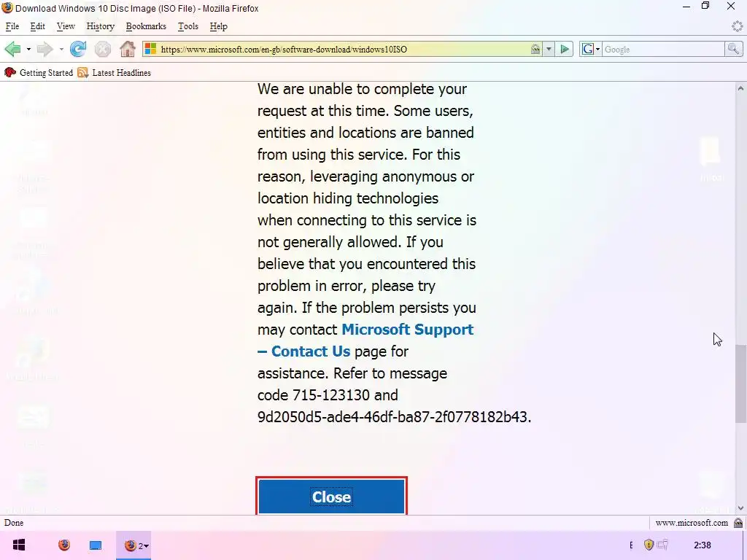
Task: Open the Latest Headlines live bookmark
Action: tap(115, 72)
